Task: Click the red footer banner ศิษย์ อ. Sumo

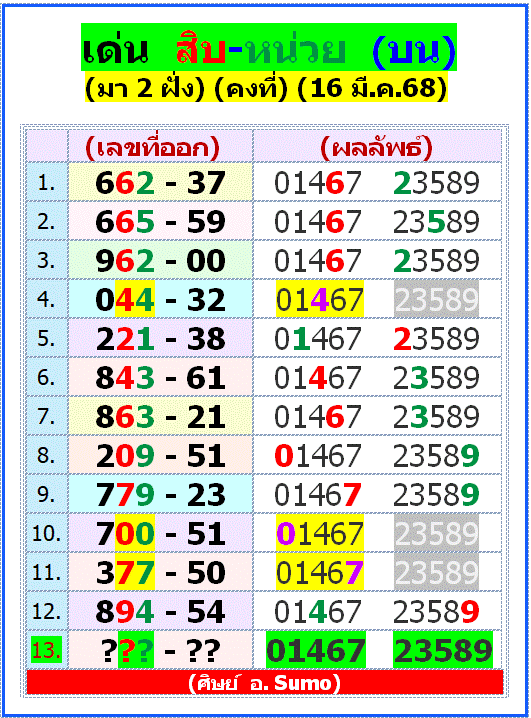Action: point(265,683)
